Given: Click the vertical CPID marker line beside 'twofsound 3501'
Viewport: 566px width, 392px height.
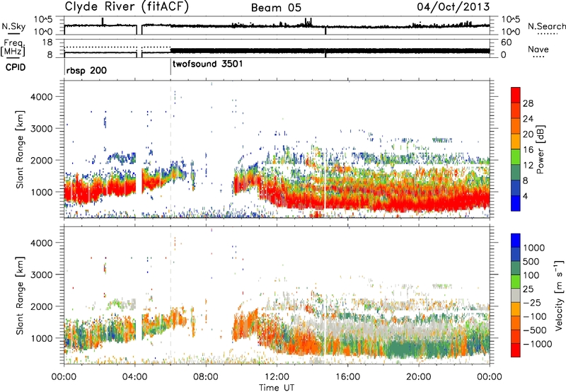Looking at the screenshot, I should [171, 66].
